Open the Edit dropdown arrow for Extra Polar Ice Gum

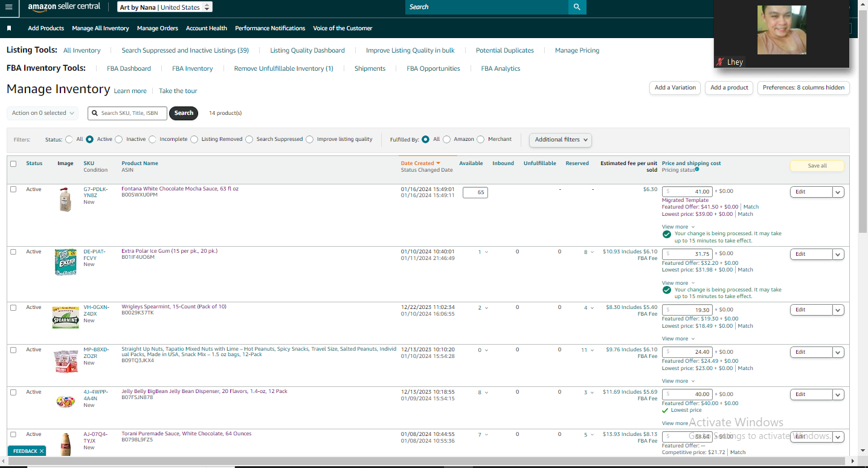(x=838, y=255)
